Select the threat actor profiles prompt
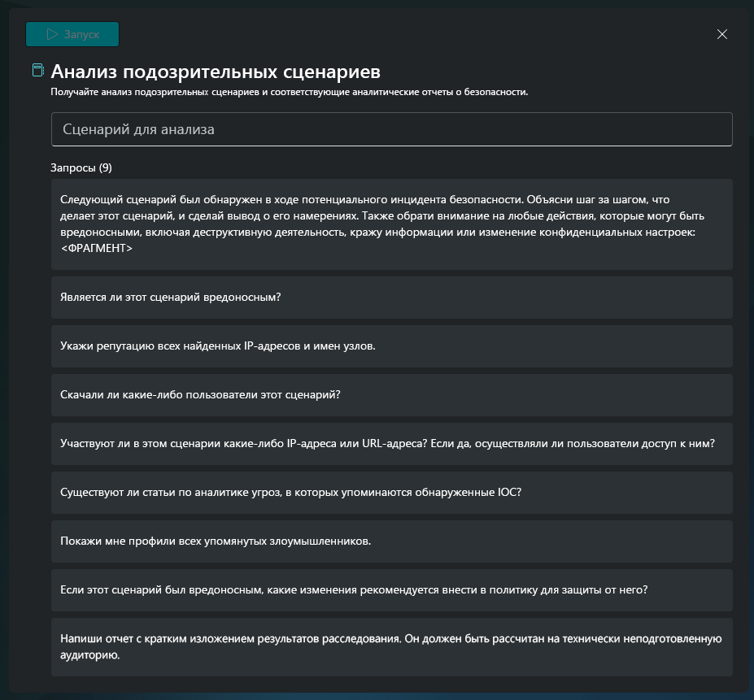Image resolution: width=754 pixels, height=700 pixels. click(x=391, y=541)
